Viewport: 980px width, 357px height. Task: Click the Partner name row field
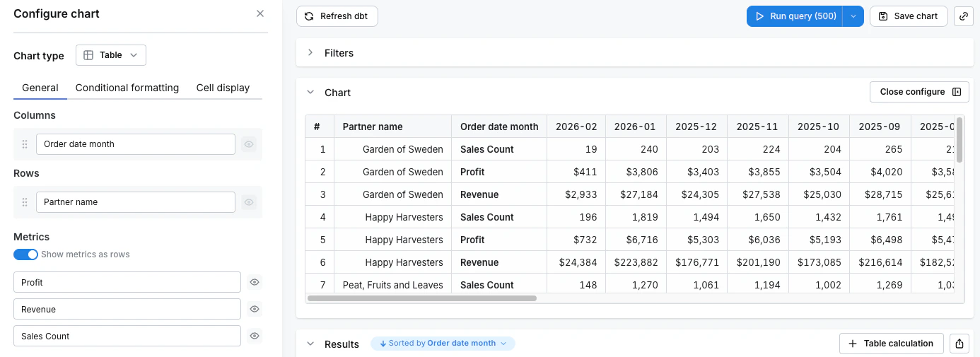(136, 202)
